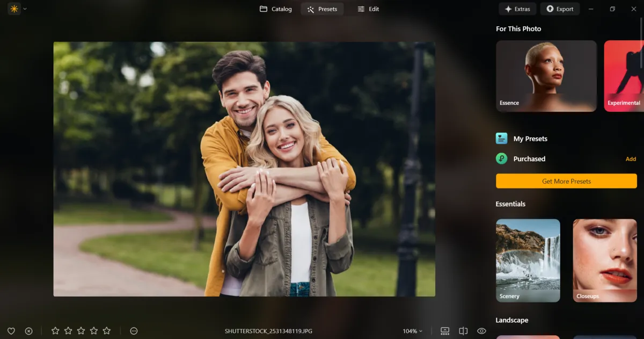Click the My Presets icon
Screen dimensions: 644x339
point(502,139)
